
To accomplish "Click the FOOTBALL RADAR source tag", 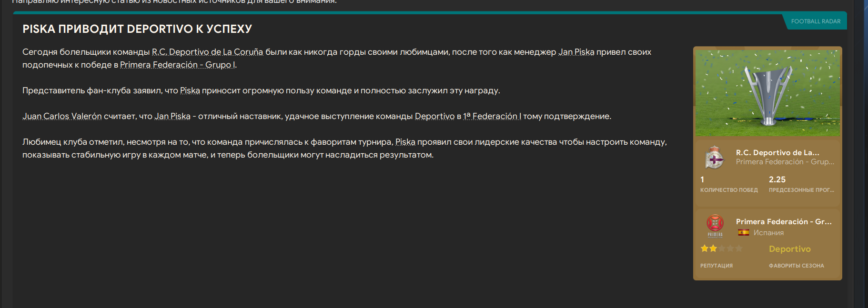I will 816,21.
